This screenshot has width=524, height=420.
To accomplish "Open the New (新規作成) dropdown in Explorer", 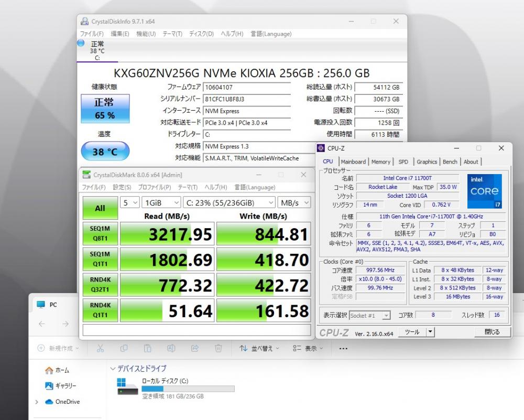I will [x=58, y=349].
